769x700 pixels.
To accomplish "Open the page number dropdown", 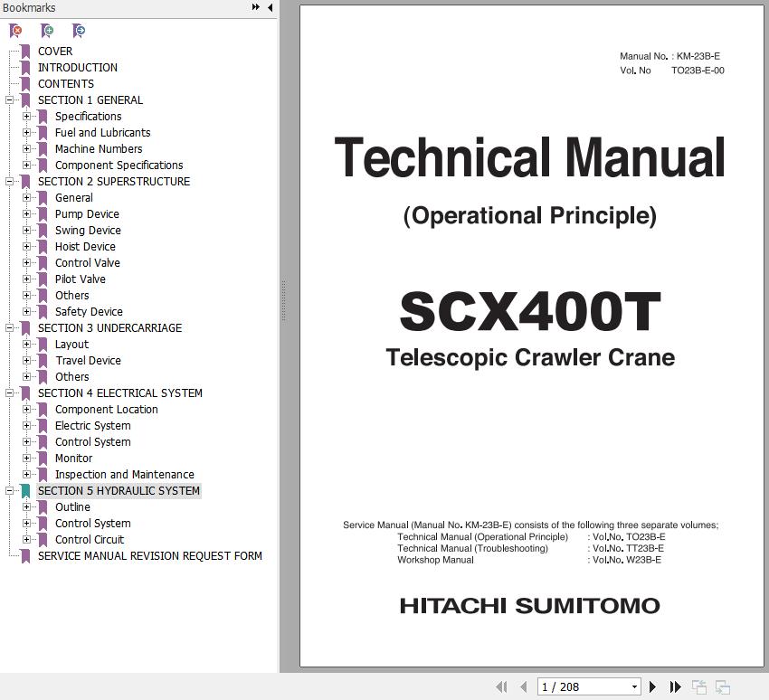I will pos(634,686).
